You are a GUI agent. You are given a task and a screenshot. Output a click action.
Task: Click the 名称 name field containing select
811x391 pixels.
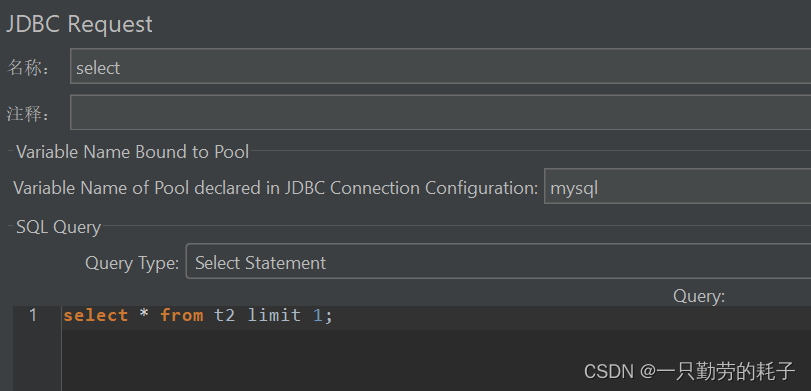click(440, 66)
